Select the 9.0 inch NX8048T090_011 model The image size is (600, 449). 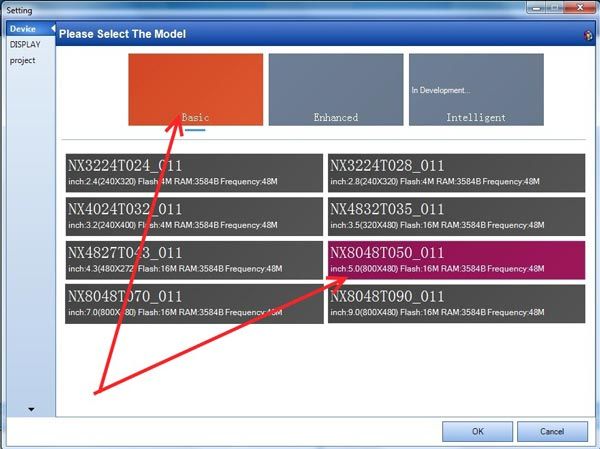click(x=455, y=304)
